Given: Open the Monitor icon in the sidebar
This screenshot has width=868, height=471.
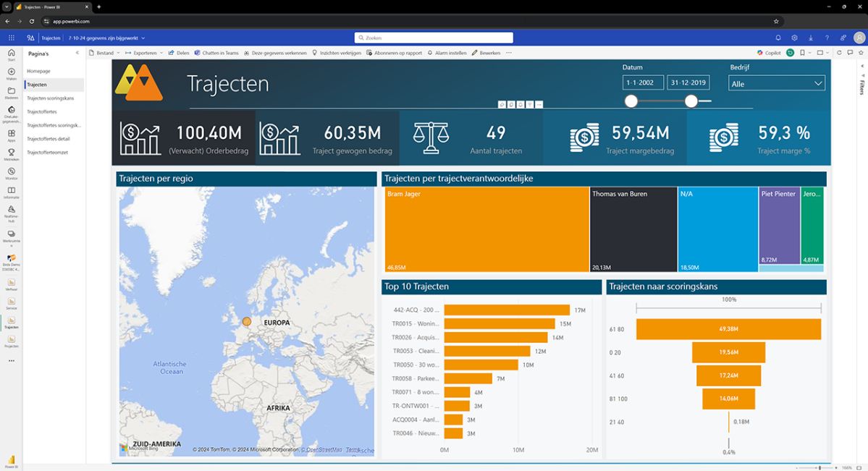Looking at the screenshot, I should (11, 172).
